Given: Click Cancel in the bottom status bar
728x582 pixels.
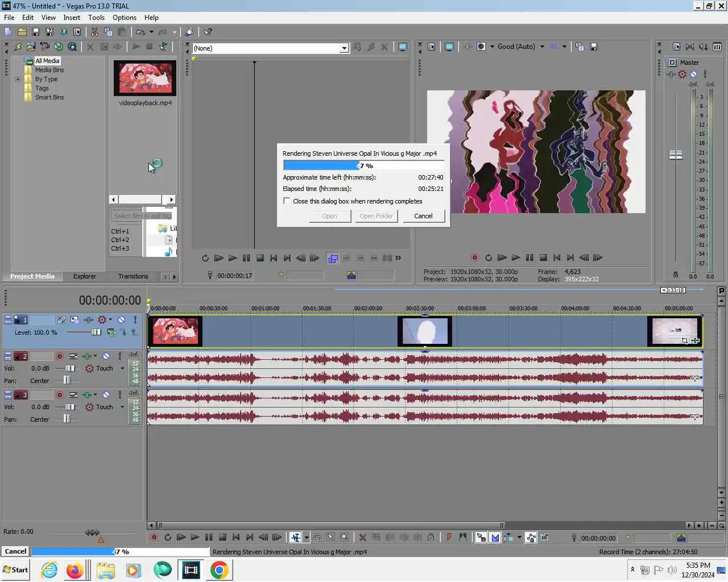Looking at the screenshot, I should click(x=15, y=551).
